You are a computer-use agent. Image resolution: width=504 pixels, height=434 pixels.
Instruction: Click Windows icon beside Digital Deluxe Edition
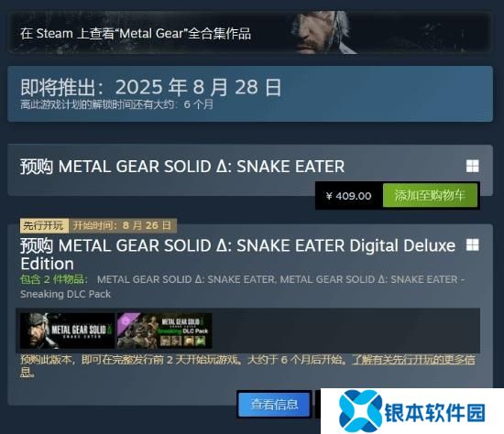(472, 244)
